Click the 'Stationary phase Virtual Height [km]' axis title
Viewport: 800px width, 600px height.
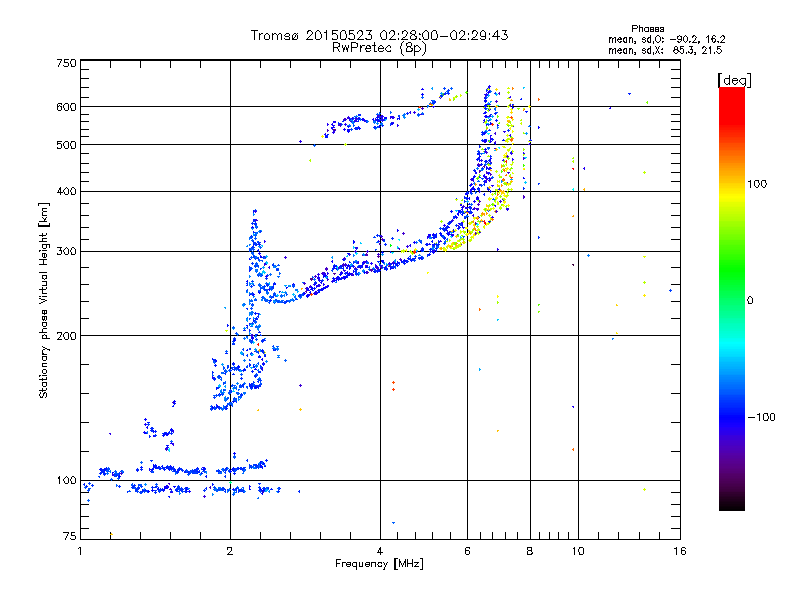click(43, 300)
